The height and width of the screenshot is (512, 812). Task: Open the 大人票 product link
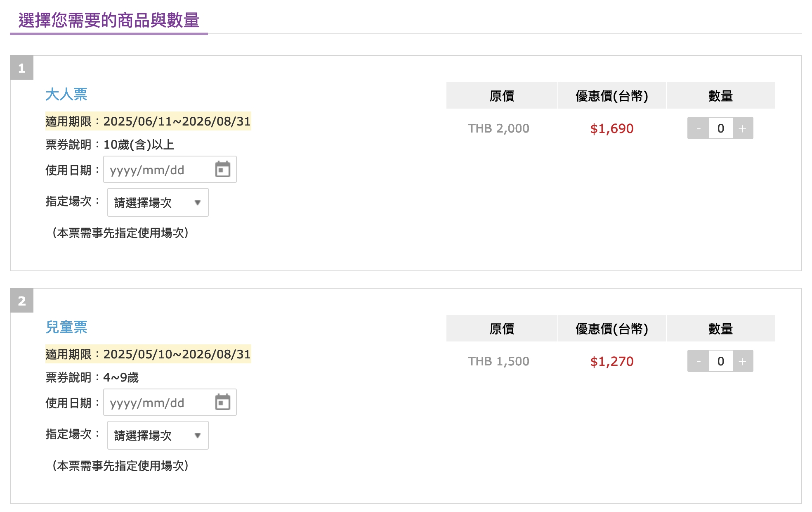(x=66, y=94)
